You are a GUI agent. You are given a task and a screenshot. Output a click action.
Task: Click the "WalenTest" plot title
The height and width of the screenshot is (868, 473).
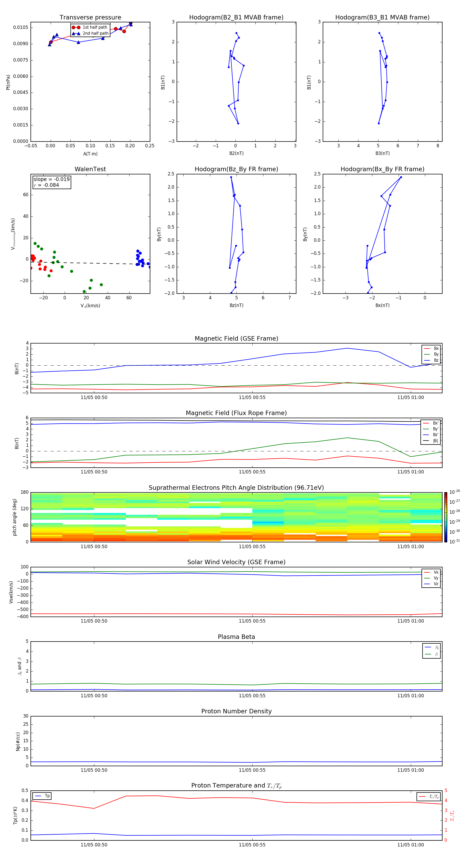[x=90, y=169]
